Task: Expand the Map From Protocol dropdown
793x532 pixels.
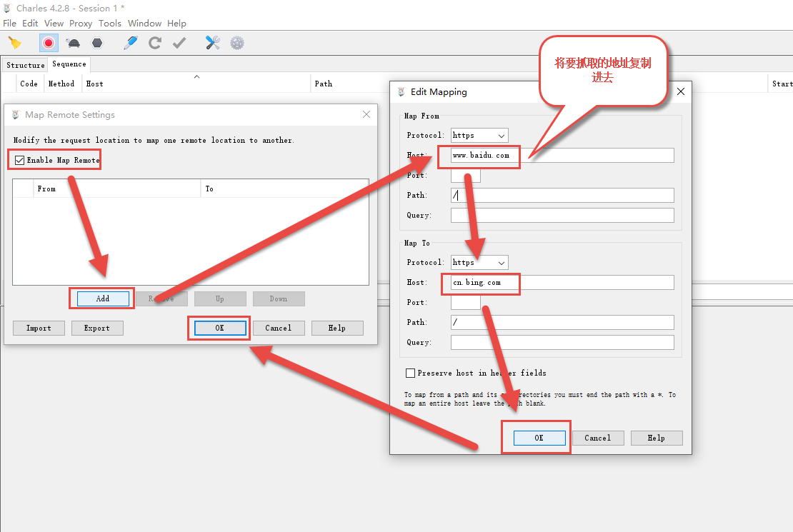Action: point(479,135)
